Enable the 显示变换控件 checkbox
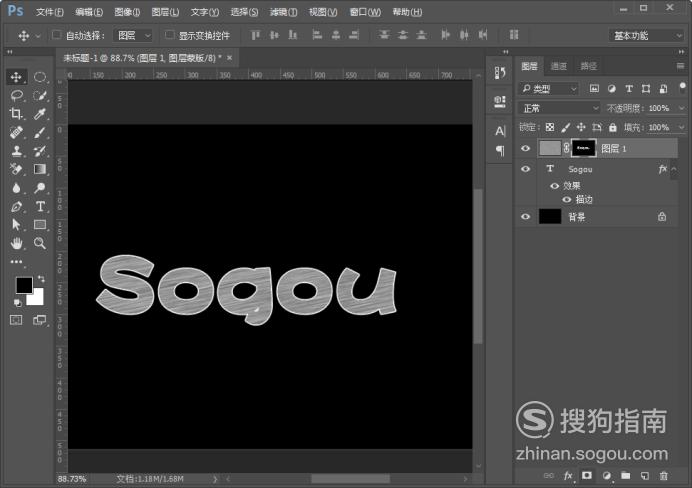Viewport: 692px width, 488px height. tap(169, 35)
